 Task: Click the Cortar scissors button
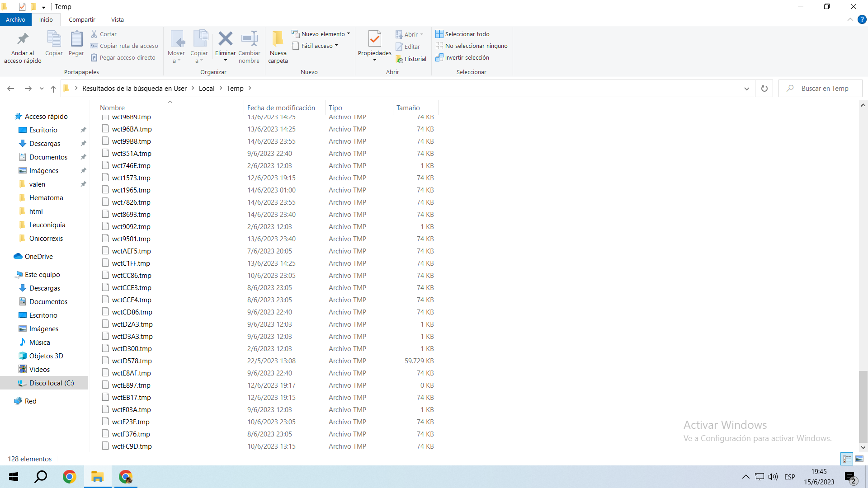pyautogui.click(x=104, y=34)
